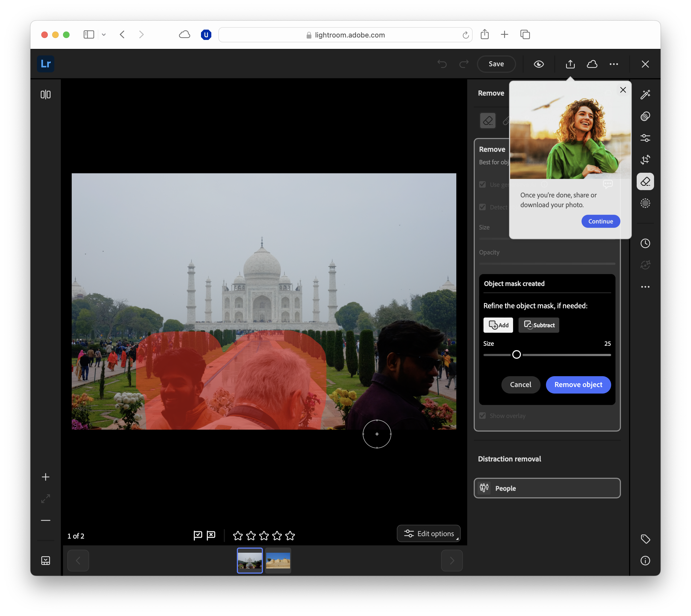Open Edit options menu
691x616 pixels.
click(428, 533)
